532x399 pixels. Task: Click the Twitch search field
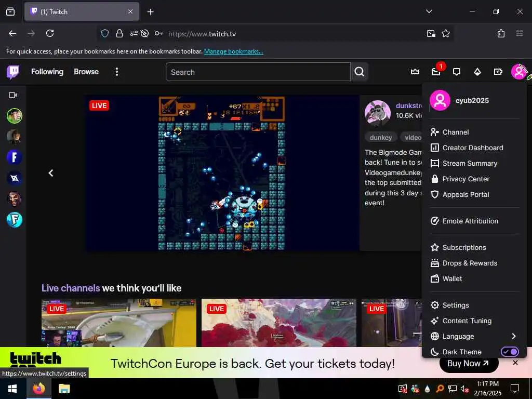coord(258,72)
